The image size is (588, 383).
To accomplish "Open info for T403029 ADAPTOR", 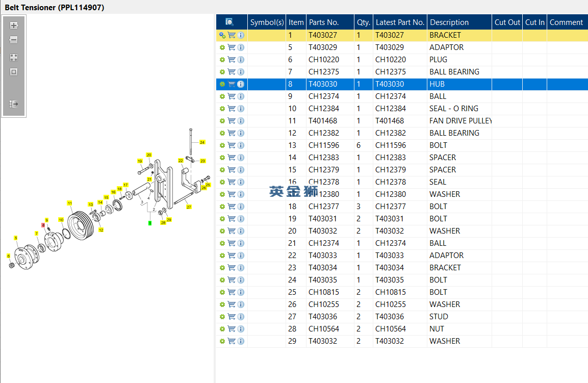I will (241, 47).
